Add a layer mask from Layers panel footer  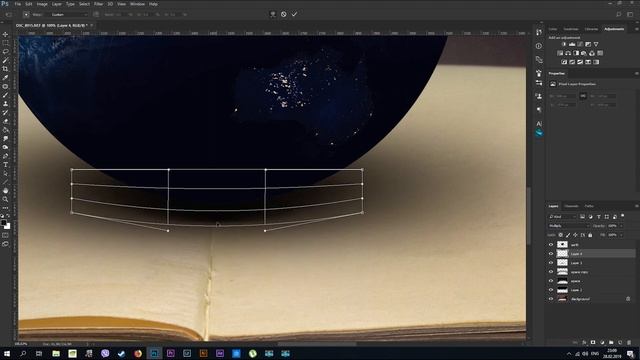coord(593,342)
